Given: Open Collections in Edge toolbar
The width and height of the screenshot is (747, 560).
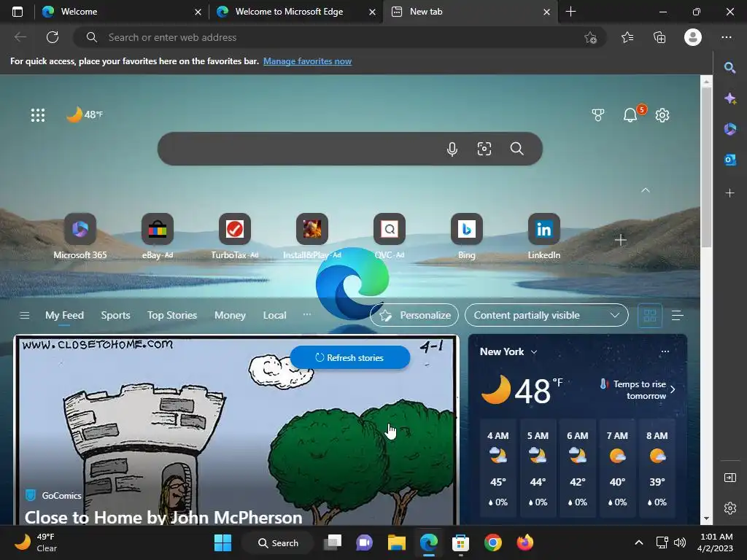Looking at the screenshot, I should pyautogui.click(x=659, y=37).
